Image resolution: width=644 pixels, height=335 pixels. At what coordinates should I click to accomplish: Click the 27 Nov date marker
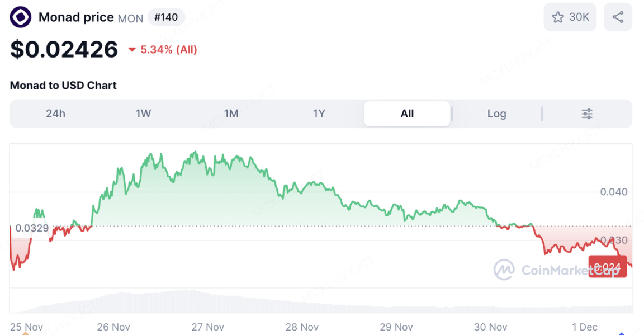click(x=208, y=327)
